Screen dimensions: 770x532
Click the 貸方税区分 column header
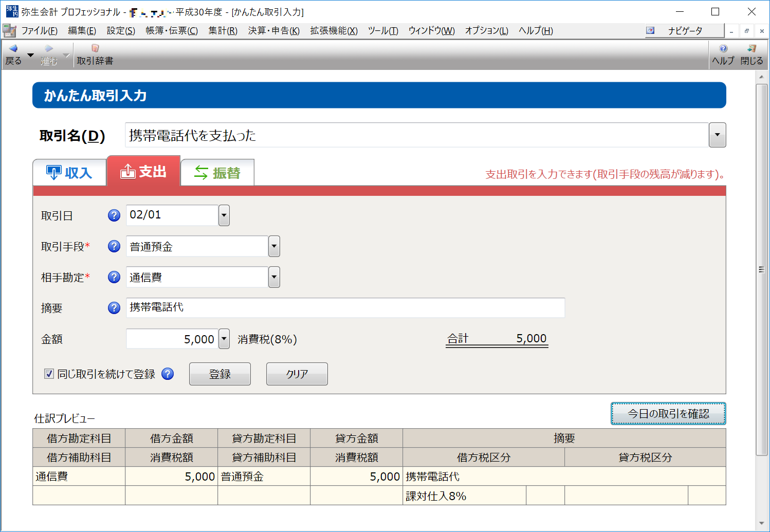pos(645,457)
